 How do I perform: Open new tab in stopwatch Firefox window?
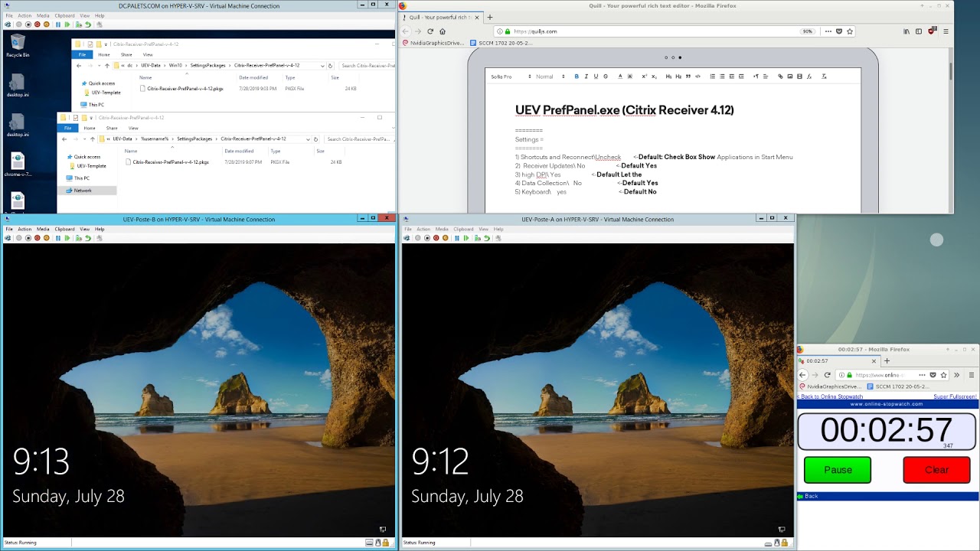pos(887,360)
